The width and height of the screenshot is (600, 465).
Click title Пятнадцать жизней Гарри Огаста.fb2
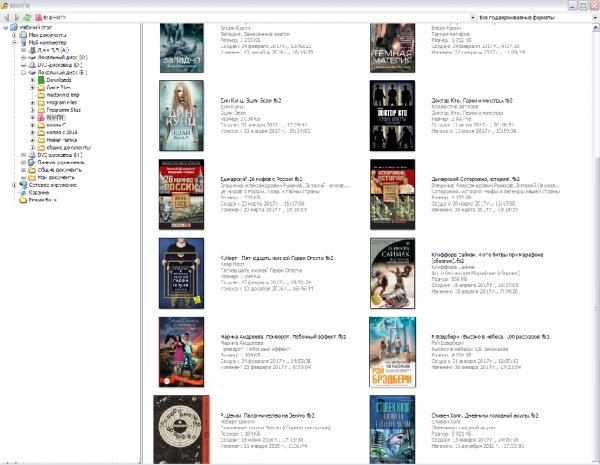pos(277,258)
